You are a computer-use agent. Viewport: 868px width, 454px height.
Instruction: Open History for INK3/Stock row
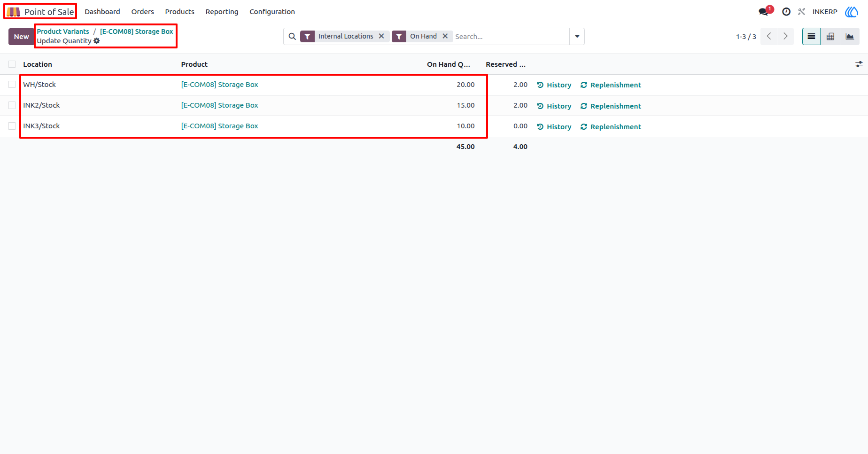tap(554, 127)
